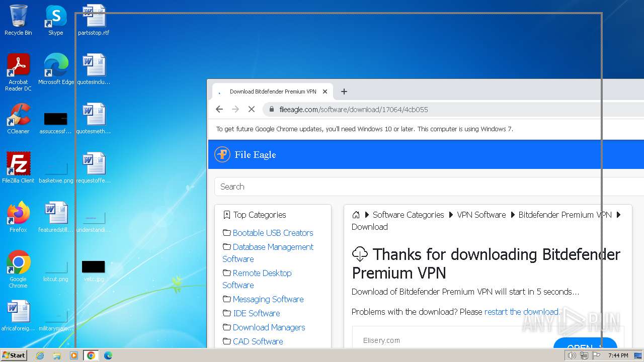Screen dimensions: 644x362
Task: Open Google Chrome desktop shortcut
Action: 18,269
